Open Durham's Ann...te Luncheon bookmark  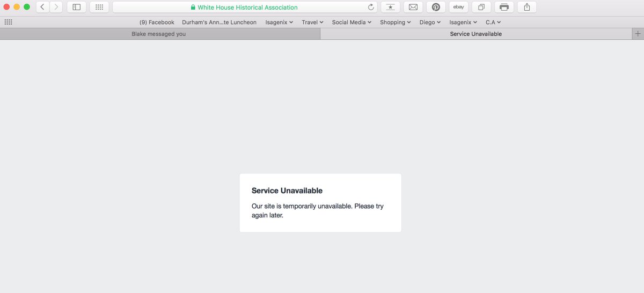click(219, 22)
